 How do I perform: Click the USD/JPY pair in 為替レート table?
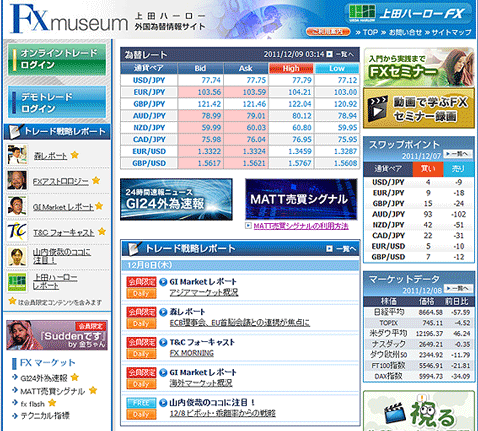coord(149,80)
